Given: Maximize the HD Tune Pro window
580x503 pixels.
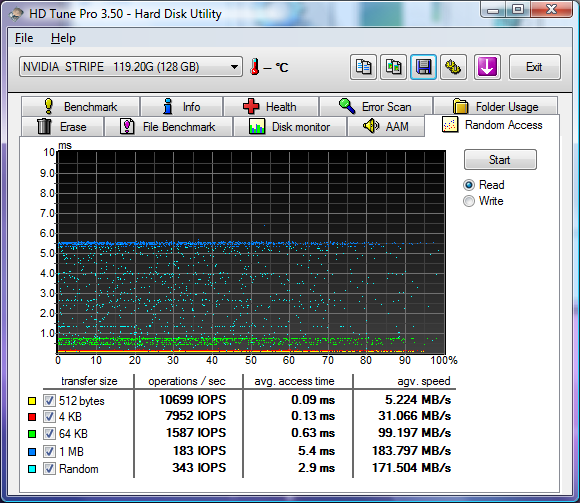Looking at the screenshot, I should [x=518, y=9].
